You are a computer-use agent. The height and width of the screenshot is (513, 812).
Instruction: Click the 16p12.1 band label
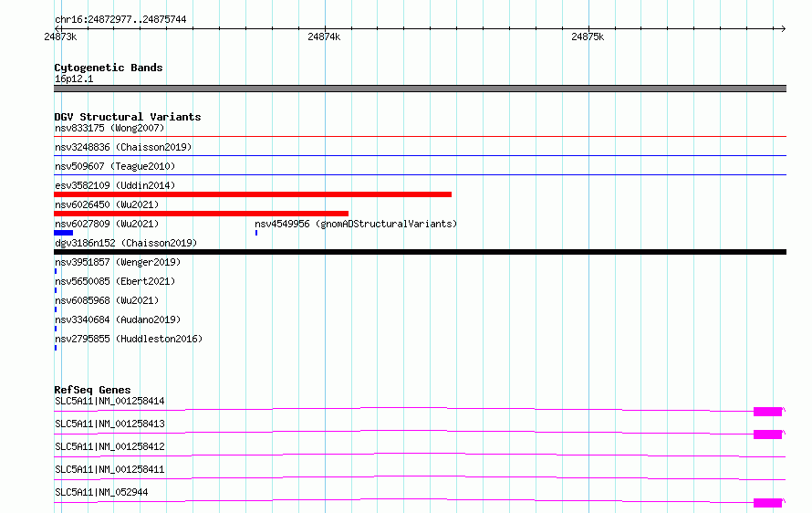tap(74, 79)
